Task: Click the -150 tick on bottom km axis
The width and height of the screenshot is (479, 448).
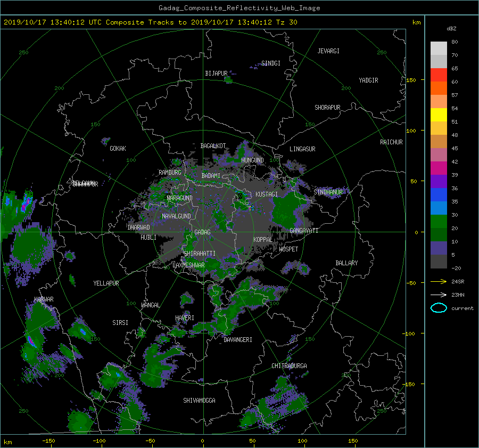Action: coord(48,441)
